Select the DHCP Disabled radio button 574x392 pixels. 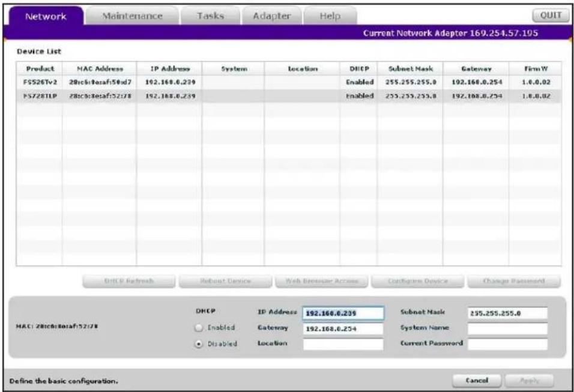pyautogui.click(x=198, y=344)
